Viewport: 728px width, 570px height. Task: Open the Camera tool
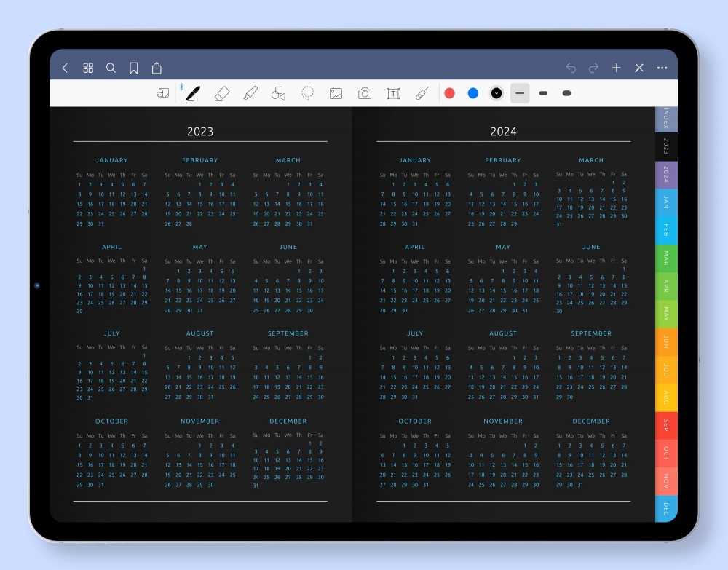(x=364, y=93)
